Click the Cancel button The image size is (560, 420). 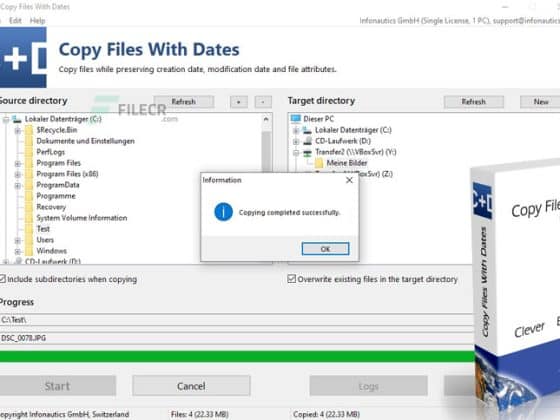(x=191, y=386)
